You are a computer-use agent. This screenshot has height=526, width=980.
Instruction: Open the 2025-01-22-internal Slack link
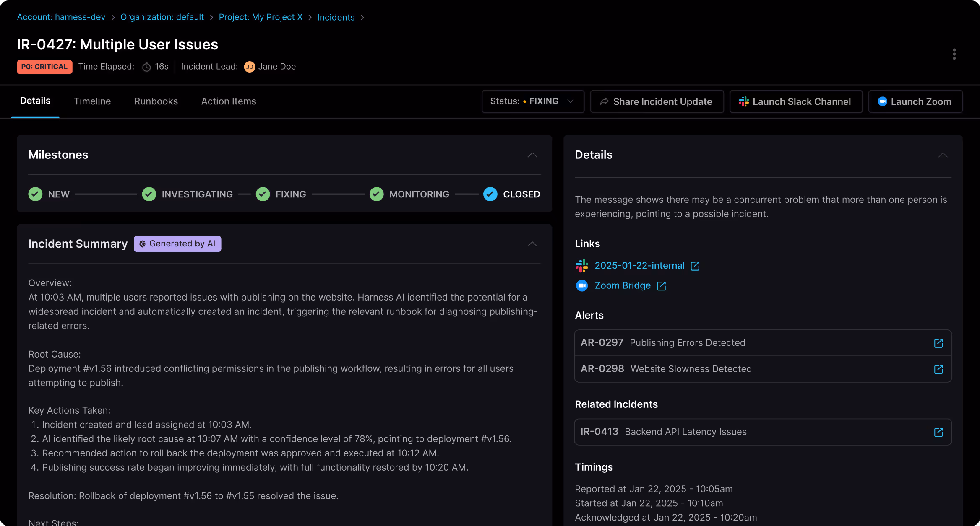[x=639, y=266]
